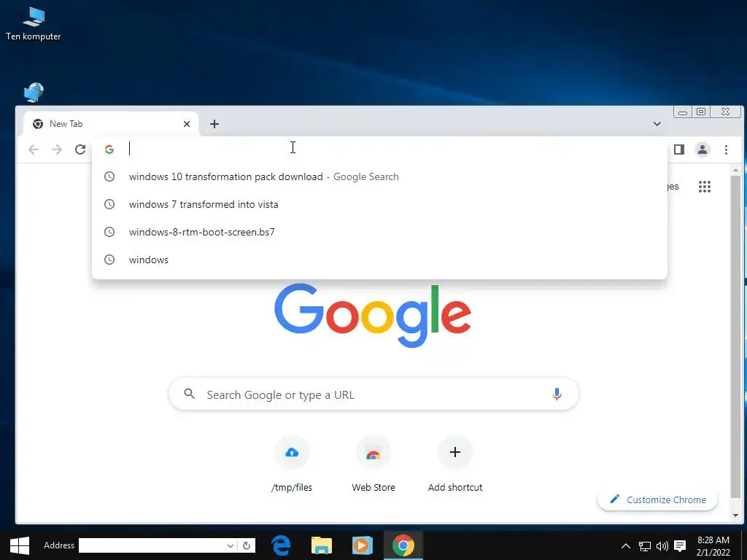747x560 pixels.
Task: Open network tray icon
Action: tap(645, 546)
